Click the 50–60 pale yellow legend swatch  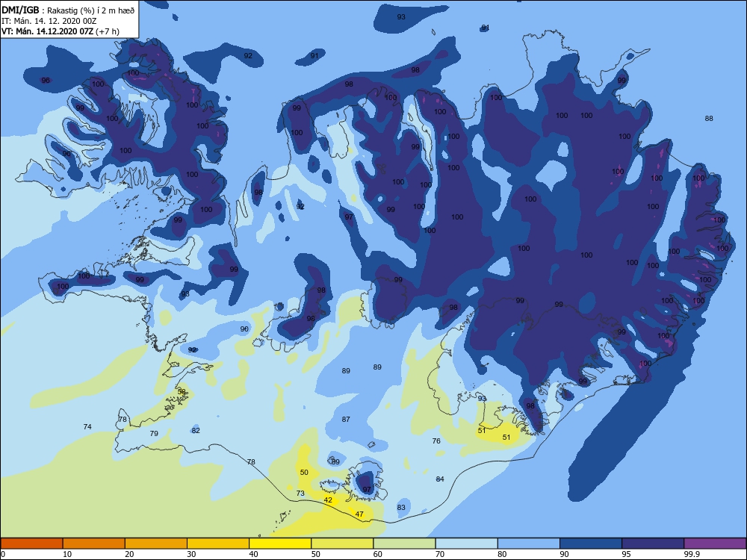click(342, 544)
